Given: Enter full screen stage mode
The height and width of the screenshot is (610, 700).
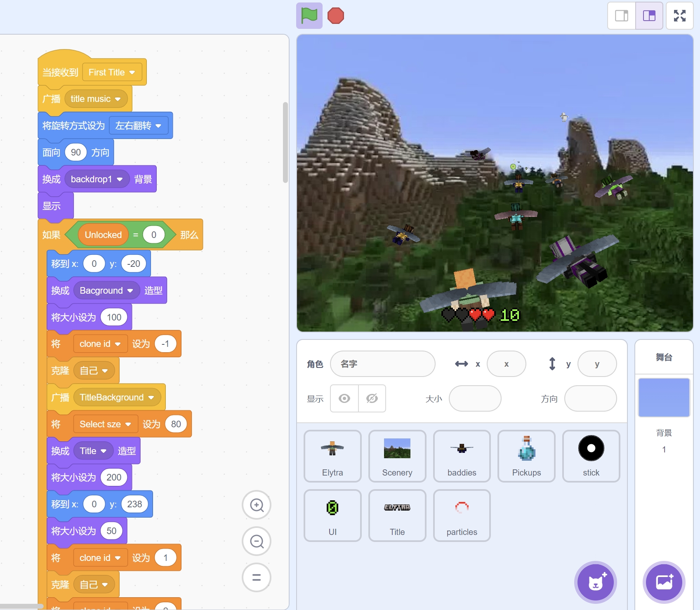Looking at the screenshot, I should point(679,16).
